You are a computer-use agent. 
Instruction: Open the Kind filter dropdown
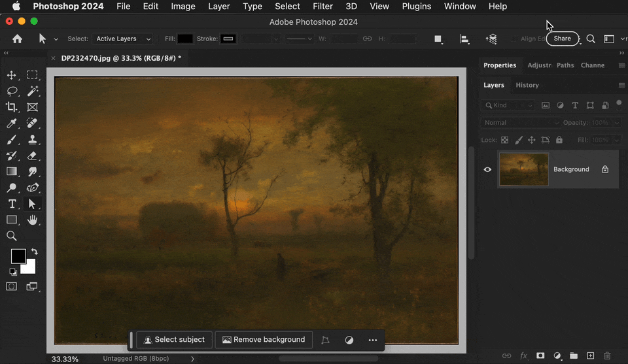point(509,105)
